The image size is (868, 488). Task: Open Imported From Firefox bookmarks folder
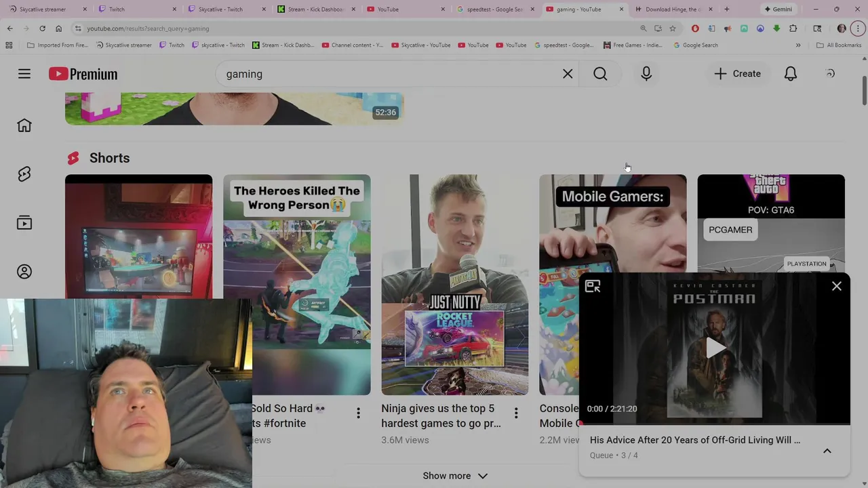coord(57,45)
